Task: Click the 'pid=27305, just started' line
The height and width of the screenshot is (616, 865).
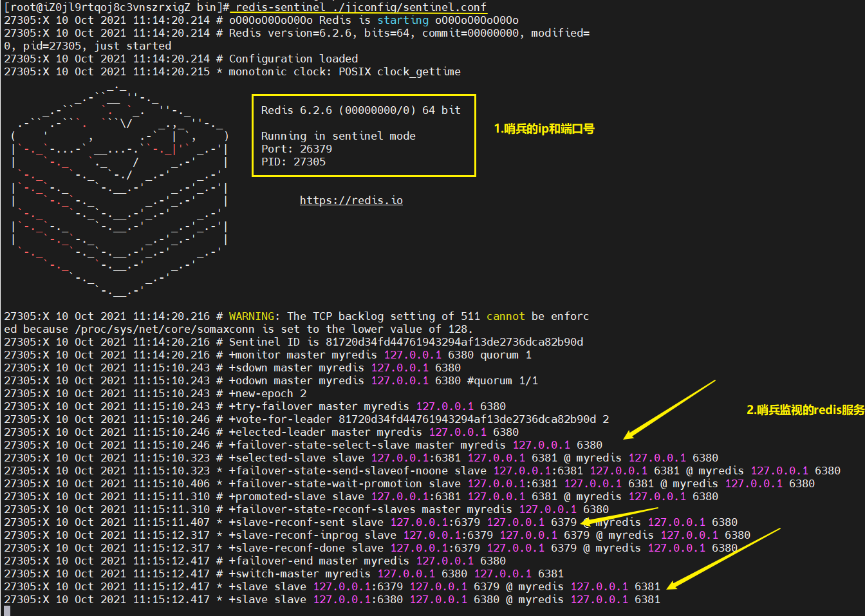Action: 88,46
